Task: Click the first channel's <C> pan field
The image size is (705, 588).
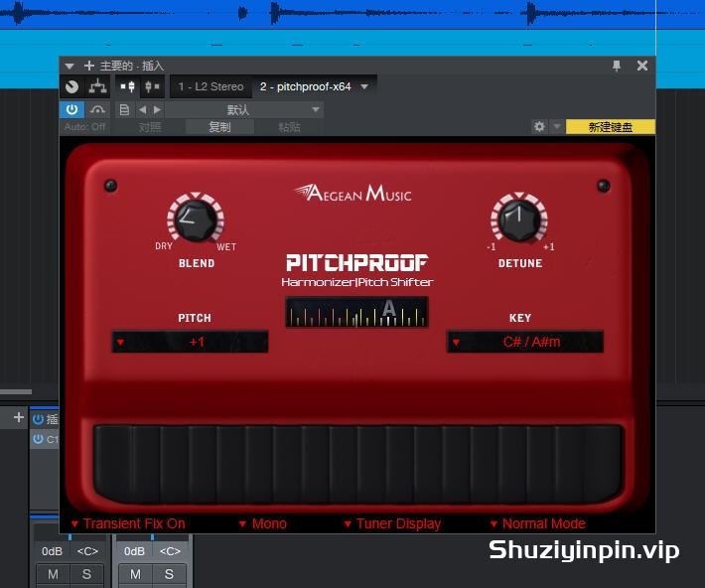Action: tap(87, 551)
